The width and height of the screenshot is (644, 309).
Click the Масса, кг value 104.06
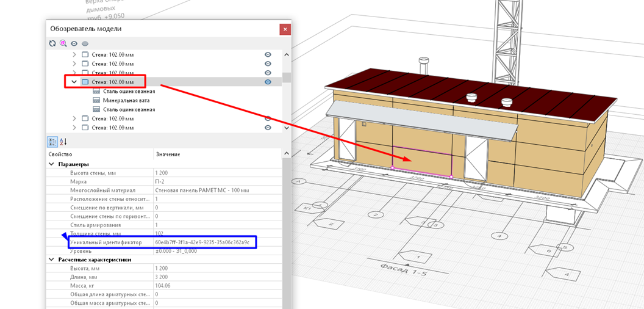217,286
